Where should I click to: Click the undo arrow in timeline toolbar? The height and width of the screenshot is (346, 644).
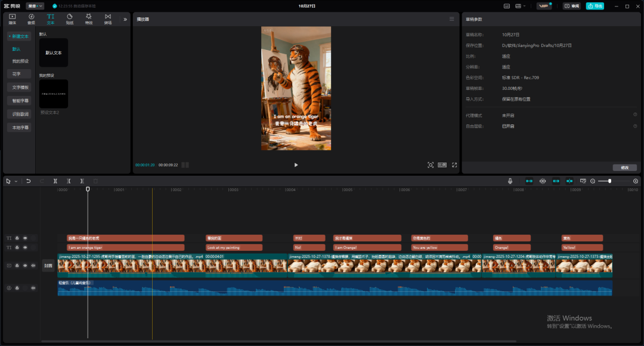pyautogui.click(x=28, y=181)
